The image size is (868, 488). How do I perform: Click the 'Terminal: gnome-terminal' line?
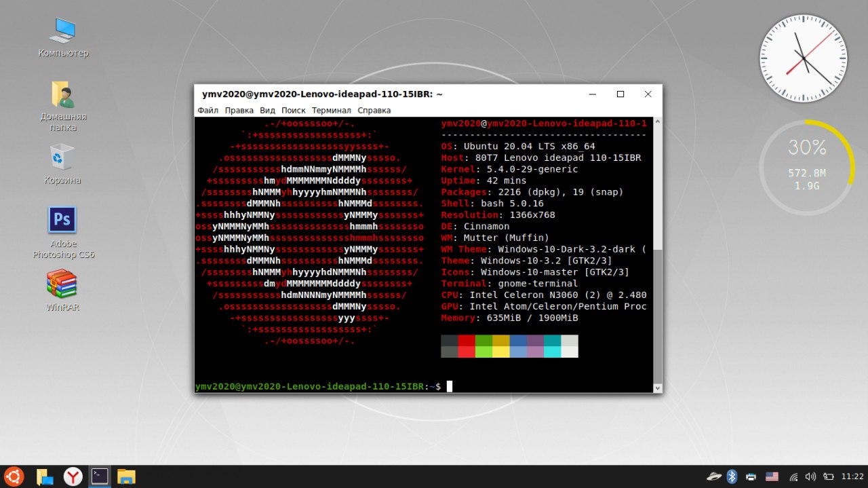pos(509,284)
